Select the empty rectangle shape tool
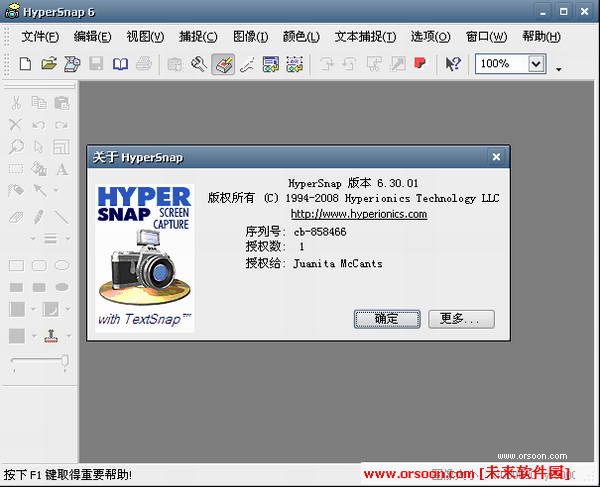 (x=16, y=265)
